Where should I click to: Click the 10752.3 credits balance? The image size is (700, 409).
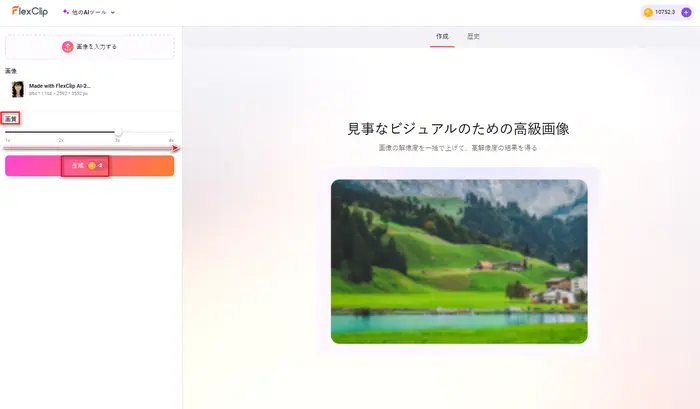[x=665, y=13]
